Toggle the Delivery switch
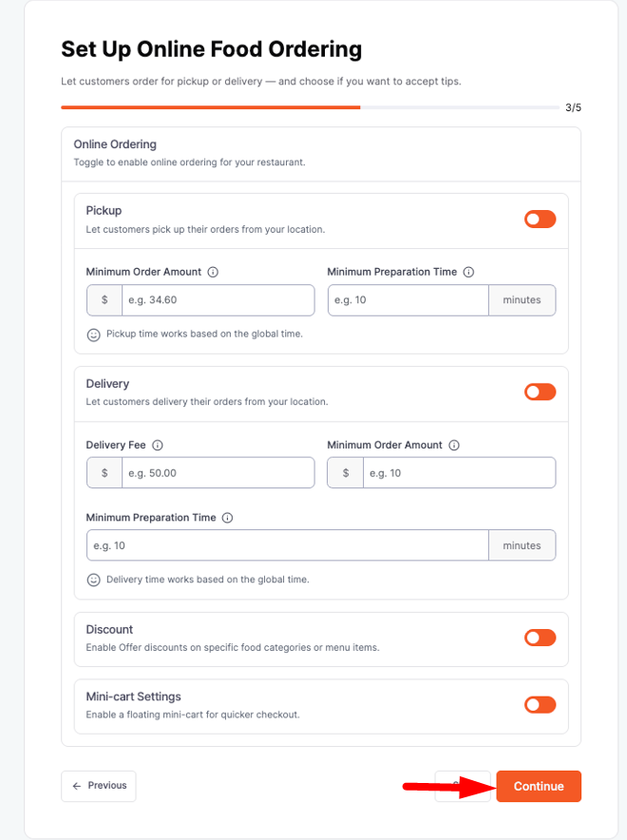627x840 pixels. (540, 391)
